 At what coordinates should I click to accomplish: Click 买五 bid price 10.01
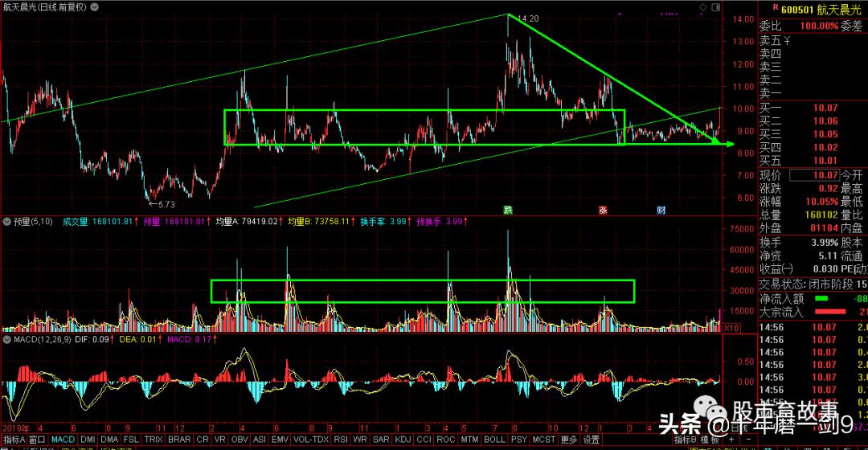pyautogui.click(x=825, y=161)
